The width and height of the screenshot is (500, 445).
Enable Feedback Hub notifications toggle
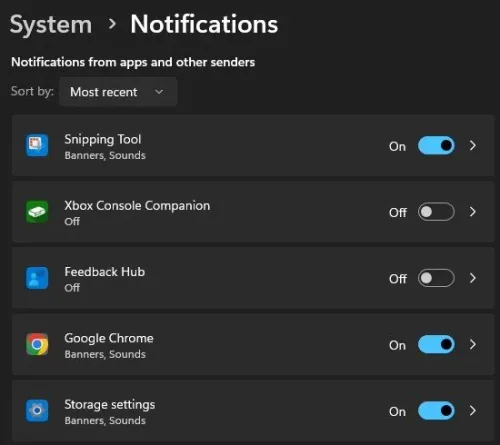(436, 278)
